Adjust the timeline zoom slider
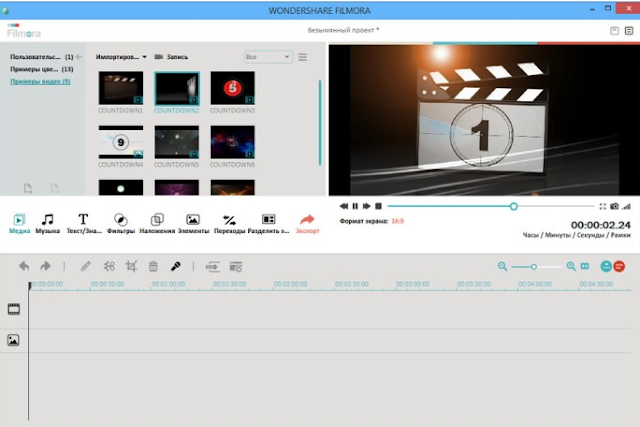 pos(533,267)
